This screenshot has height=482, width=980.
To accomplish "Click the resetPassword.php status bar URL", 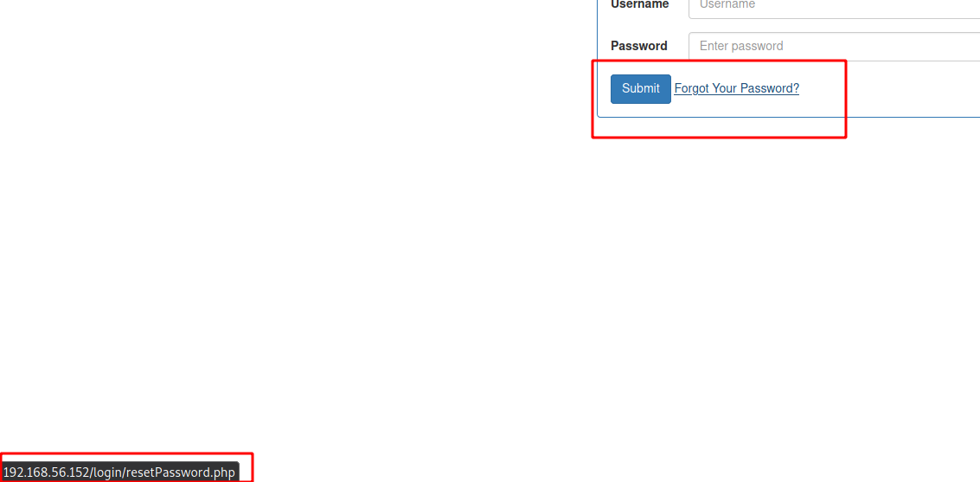I will tap(120, 472).
